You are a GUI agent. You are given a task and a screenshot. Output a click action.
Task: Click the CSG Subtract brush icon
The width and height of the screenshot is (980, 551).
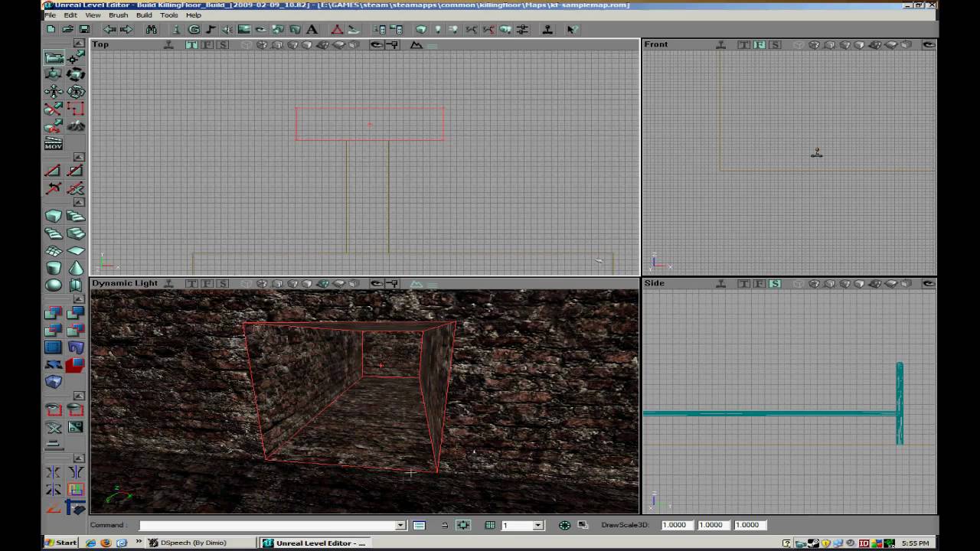coord(75,313)
